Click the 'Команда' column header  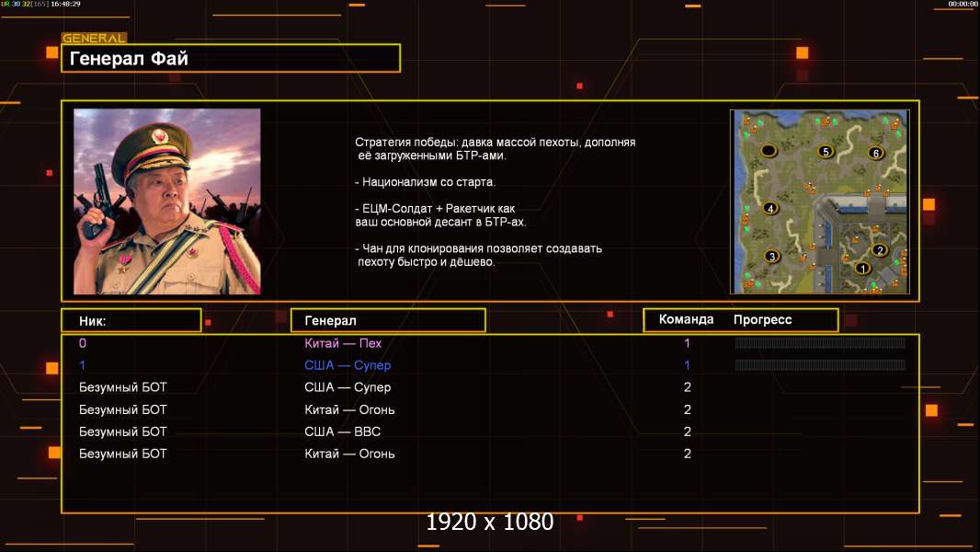[686, 319]
